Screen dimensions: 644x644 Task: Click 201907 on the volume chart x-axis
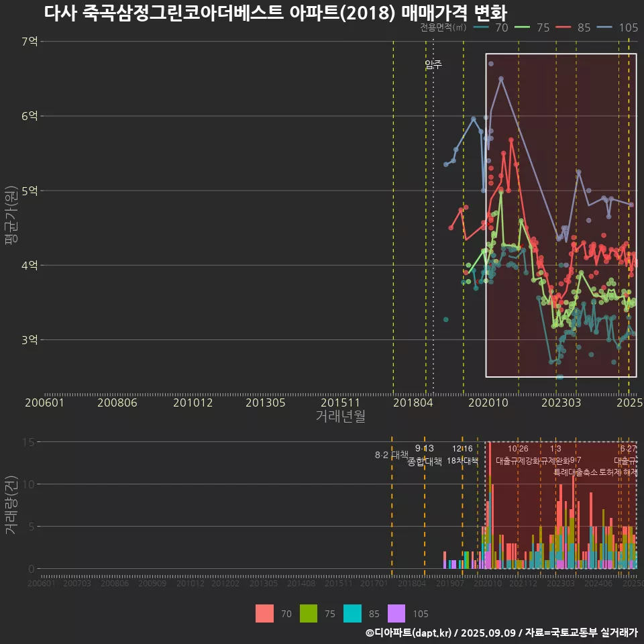(449, 583)
